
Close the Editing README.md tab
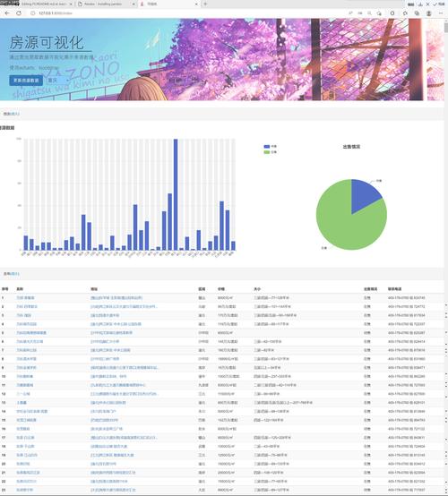[x=71, y=4]
